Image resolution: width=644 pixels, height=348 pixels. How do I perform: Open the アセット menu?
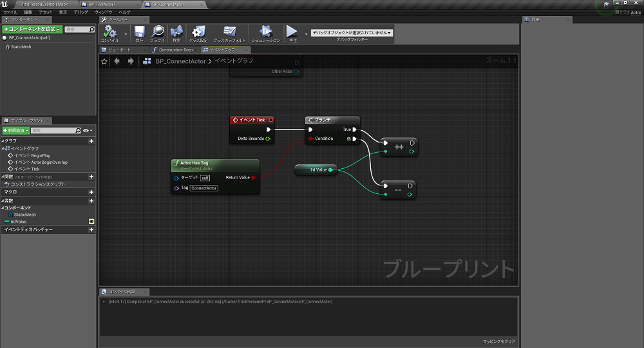coord(45,12)
